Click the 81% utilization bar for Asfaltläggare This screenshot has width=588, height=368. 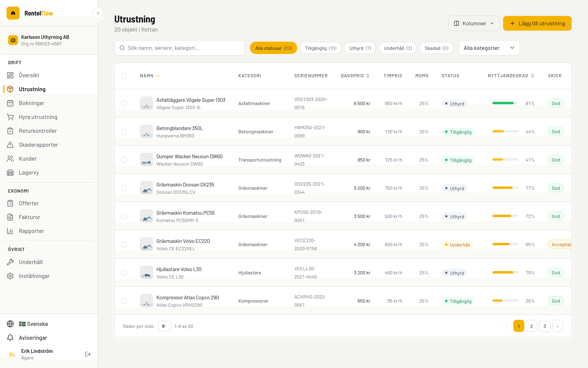pos(505,103)
